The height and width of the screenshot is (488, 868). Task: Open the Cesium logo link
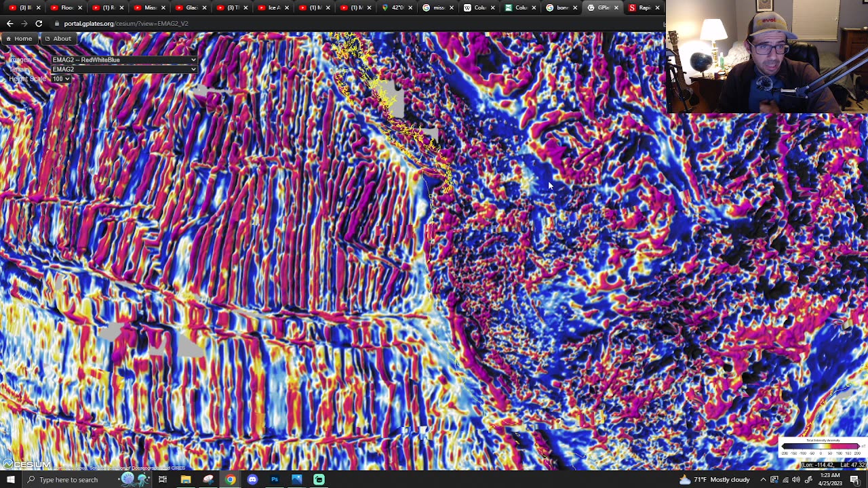pyautogui.click(x=27, y=465)
